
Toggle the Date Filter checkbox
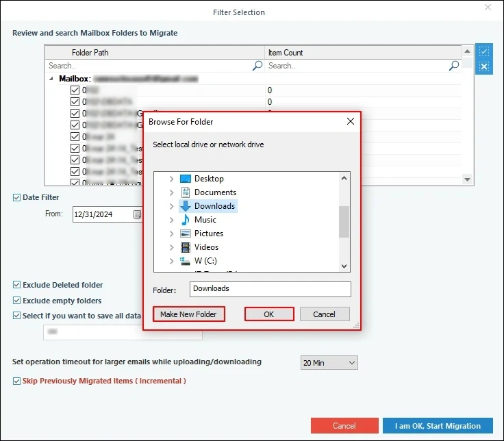click(x=17, y=198)
